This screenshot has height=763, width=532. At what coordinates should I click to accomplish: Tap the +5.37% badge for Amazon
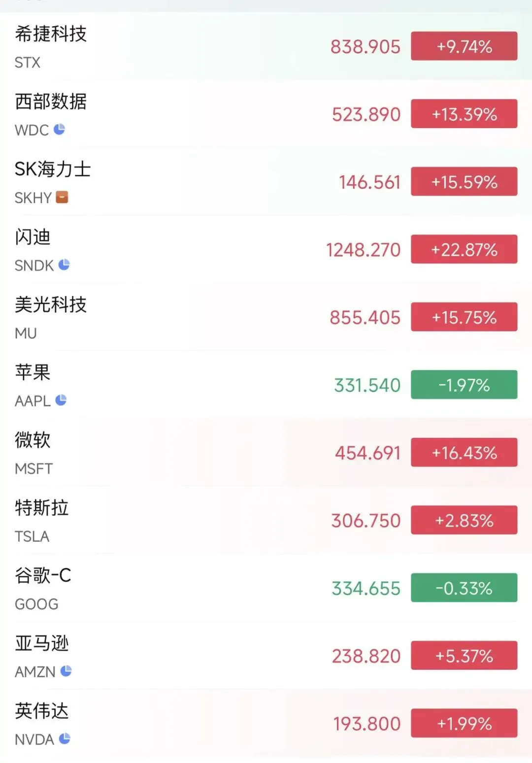[x=464, y=655]
